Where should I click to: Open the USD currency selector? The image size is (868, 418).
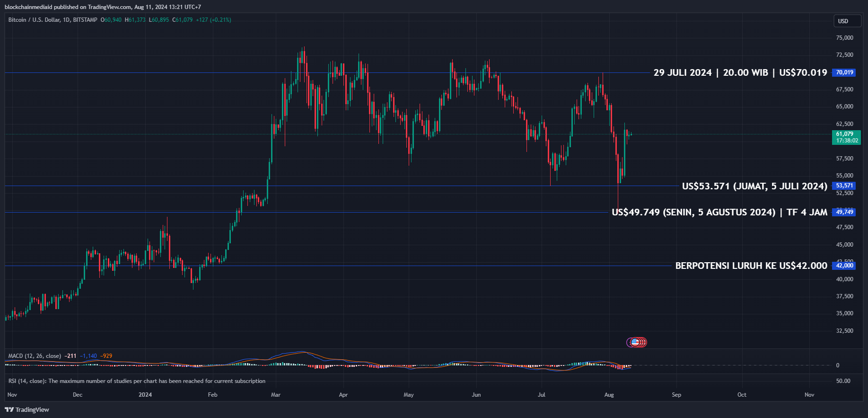tap(847, 21)
